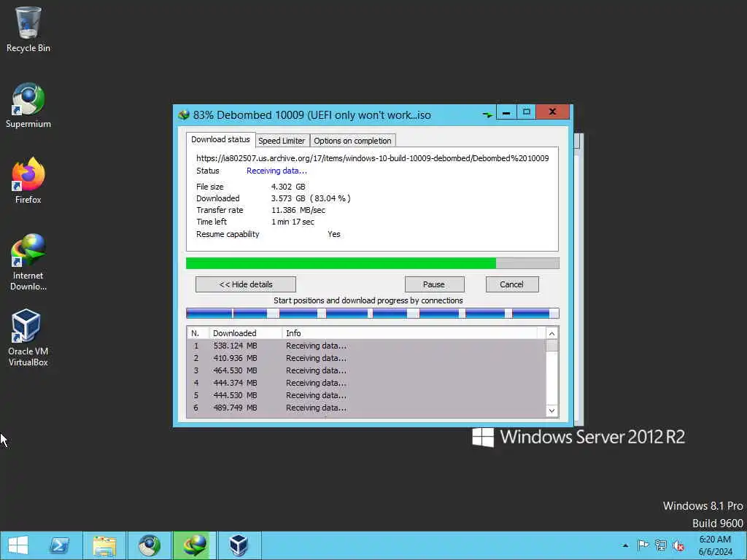Open the Recycle Bin desktop icon
The image size is (747, 560).
28,29
